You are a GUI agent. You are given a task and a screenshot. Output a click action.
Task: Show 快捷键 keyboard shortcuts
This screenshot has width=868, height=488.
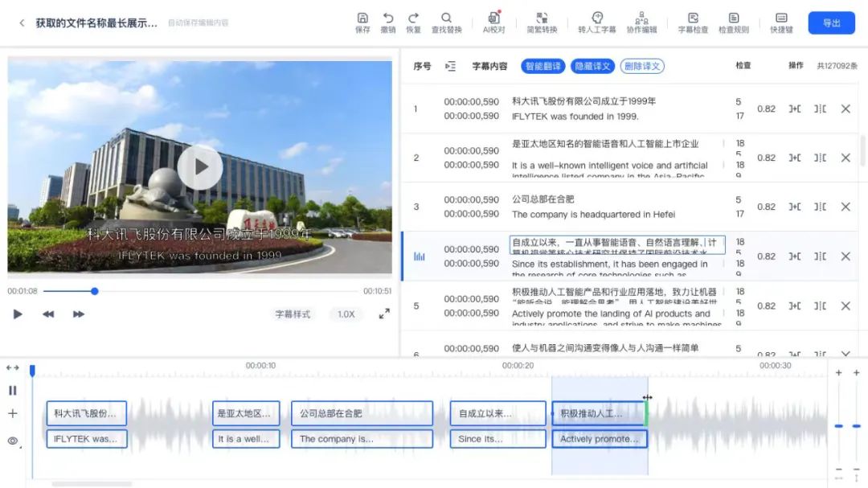(781, 23)
